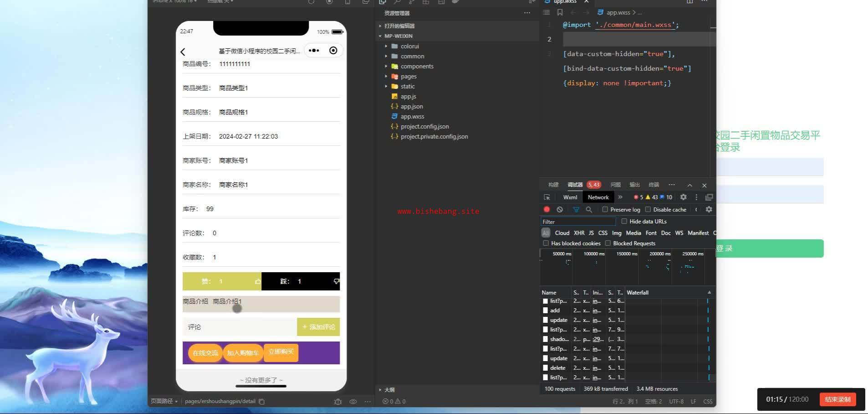The width and height of the screenshot is (868, 414).
Task: Tap the 加入购物车 button
Action: coord(243,353)
